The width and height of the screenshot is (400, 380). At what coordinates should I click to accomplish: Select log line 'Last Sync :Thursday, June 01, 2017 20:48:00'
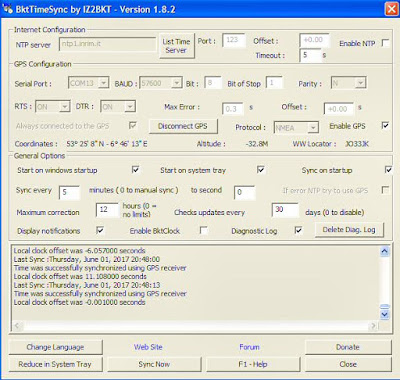[87, 259]
